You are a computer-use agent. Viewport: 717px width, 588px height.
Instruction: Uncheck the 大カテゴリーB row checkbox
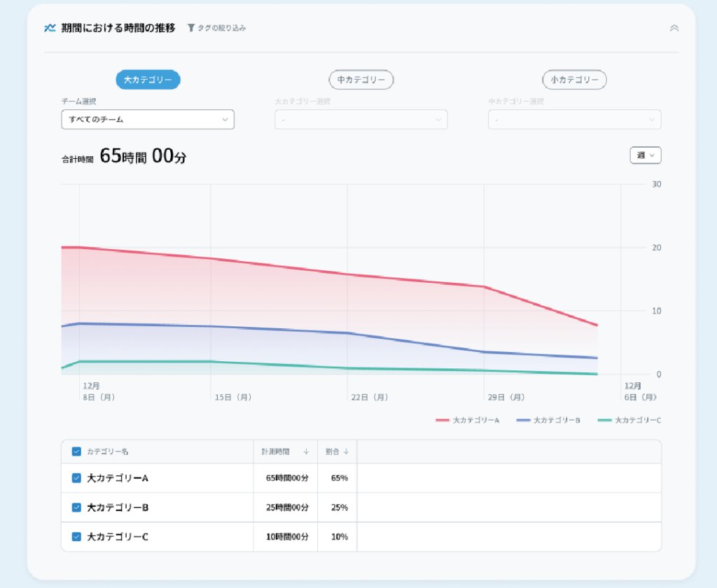pyautogui.click(x=76, y=507)
